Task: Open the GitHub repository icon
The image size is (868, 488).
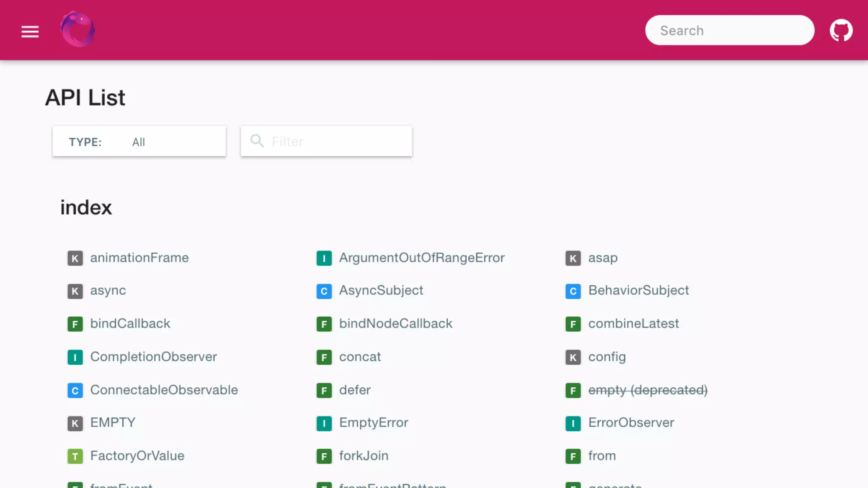Action: pyautogui.click(x=841, y=30)
